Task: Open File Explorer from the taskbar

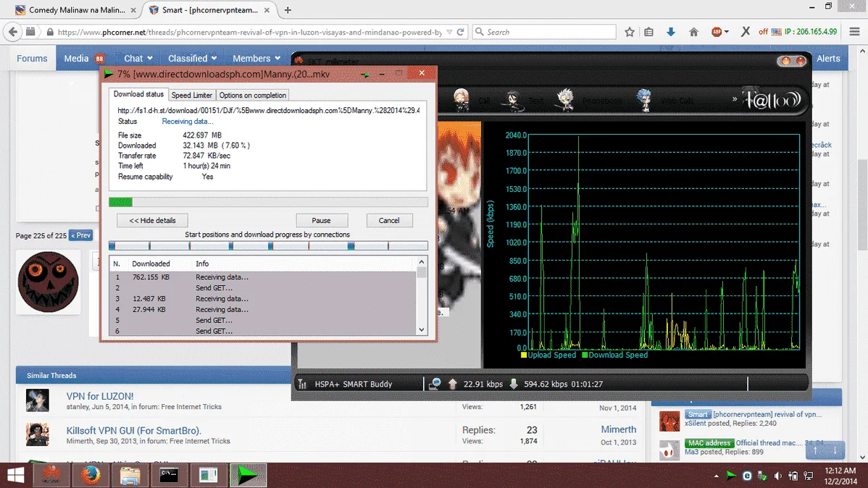Action: click(x=130, y=475)
